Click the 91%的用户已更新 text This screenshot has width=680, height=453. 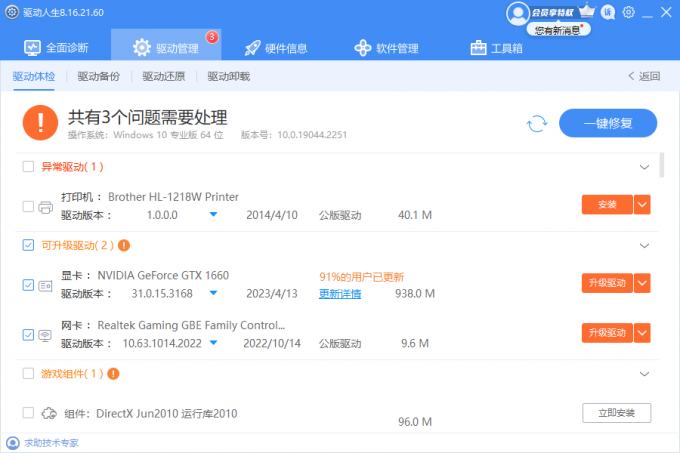coord(362,277)
